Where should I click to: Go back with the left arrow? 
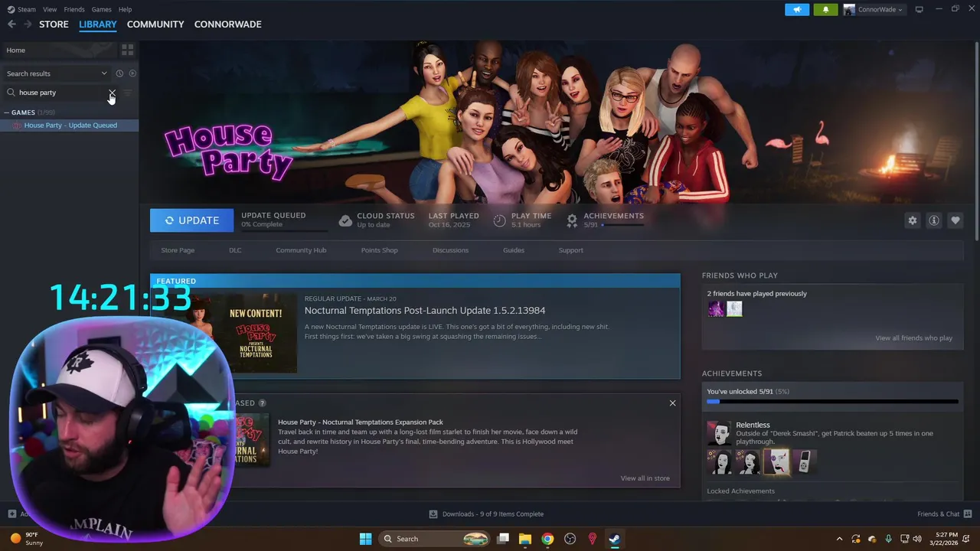11,24
